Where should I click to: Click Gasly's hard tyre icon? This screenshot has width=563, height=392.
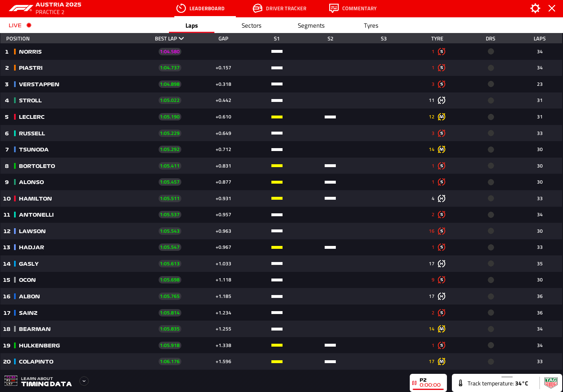[x=442, y=264]
